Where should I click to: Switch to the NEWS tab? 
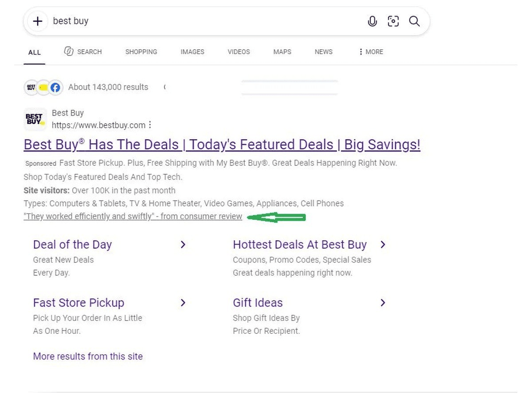coord(324,52)
